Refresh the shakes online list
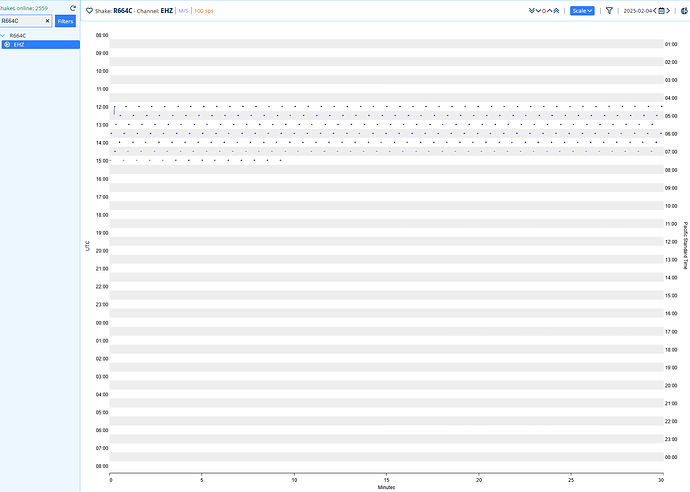Image resolution: width=690 pixels, height=492 pixels. (x=73, y=8)
